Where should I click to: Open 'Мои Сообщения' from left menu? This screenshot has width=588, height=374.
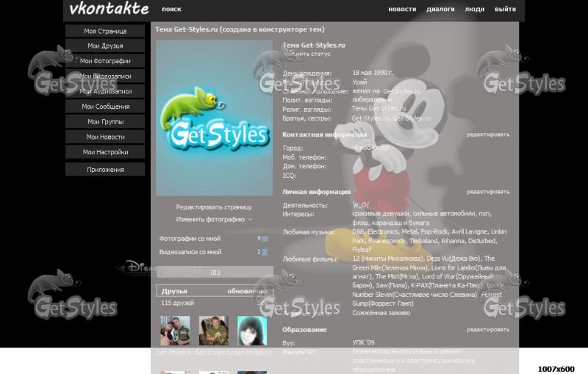(x=105, y=107)
